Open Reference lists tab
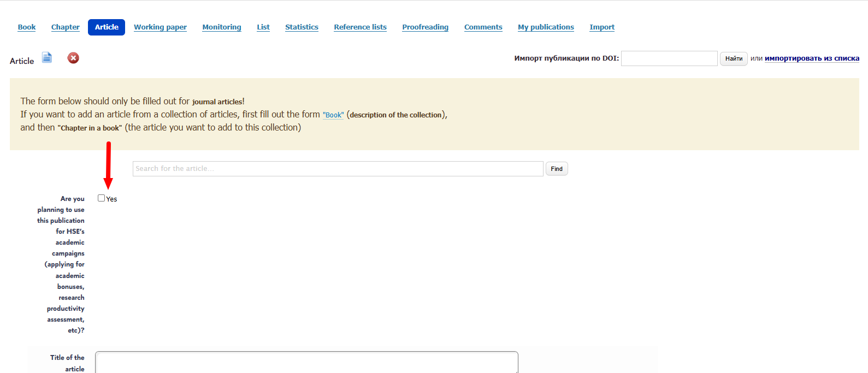Image resolution: width=868 pixels, height=373 pixels. tap(360, 27)
